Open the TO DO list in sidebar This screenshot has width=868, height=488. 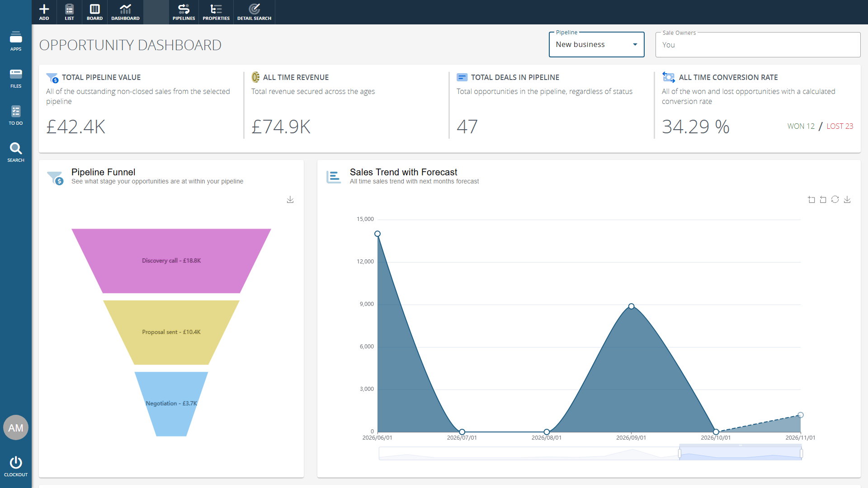[x=16, y=115]
